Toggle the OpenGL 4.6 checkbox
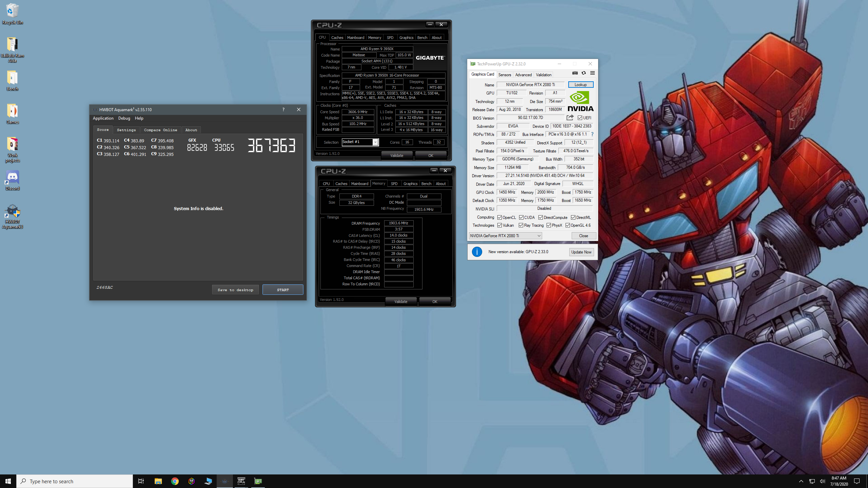Screen dimensions: 868x488 568,225
